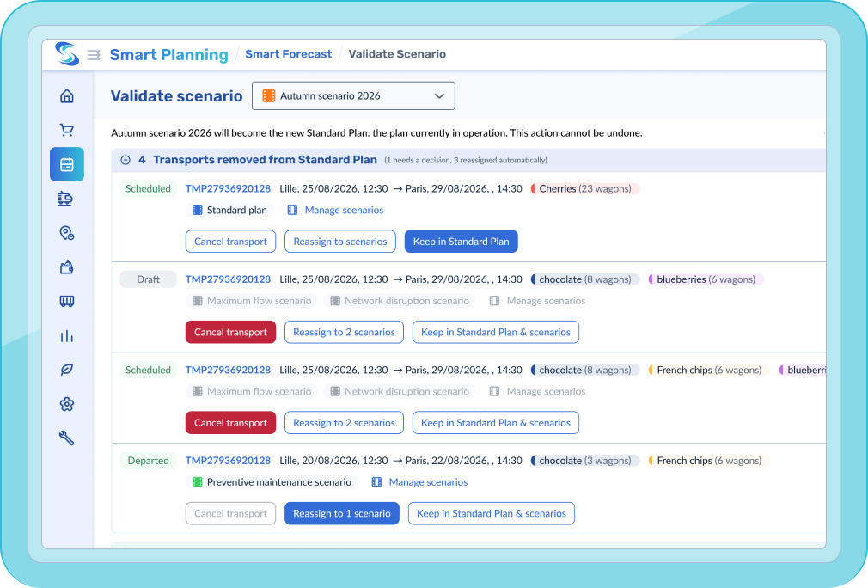Viewport: 868px width, 588px height.
Task: Collapse the Transports removed from Standard Plan section
Action: tap(125, 160)
